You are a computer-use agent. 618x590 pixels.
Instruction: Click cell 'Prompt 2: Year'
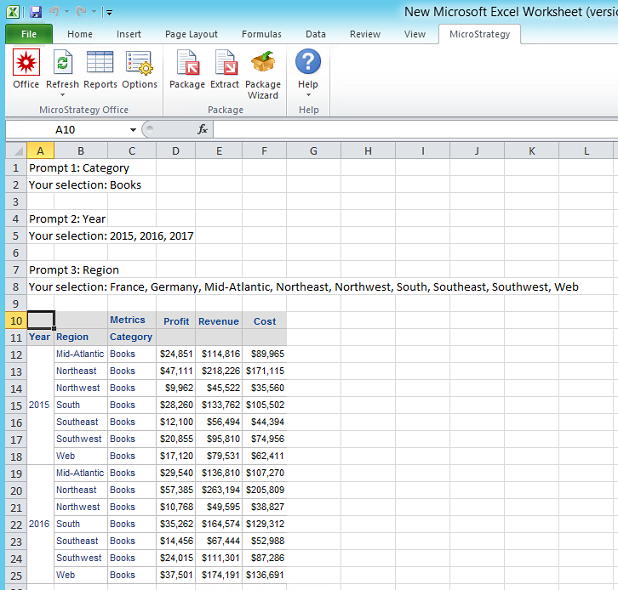[x=67, y=219]
